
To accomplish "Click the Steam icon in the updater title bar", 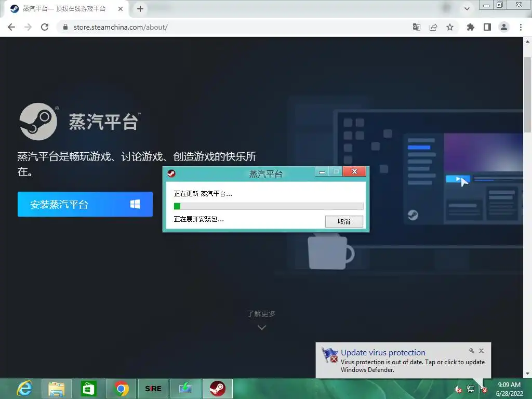I will click(x=171, y=174).
